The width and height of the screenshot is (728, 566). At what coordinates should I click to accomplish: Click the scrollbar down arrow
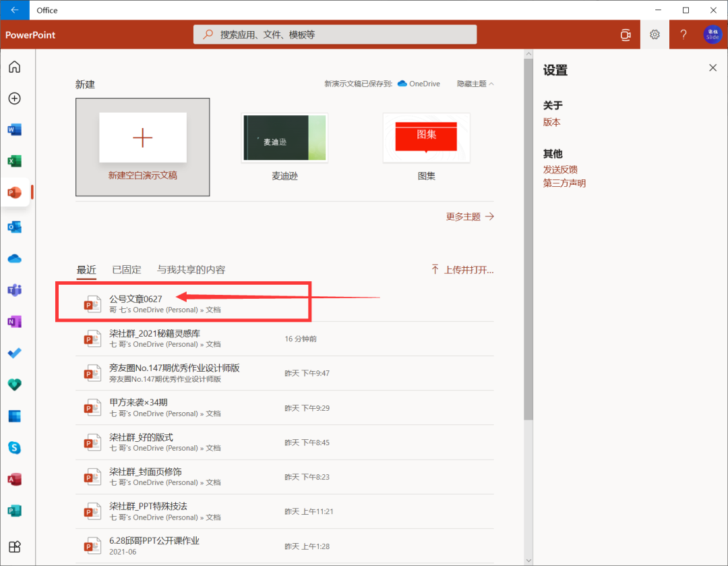528,561
